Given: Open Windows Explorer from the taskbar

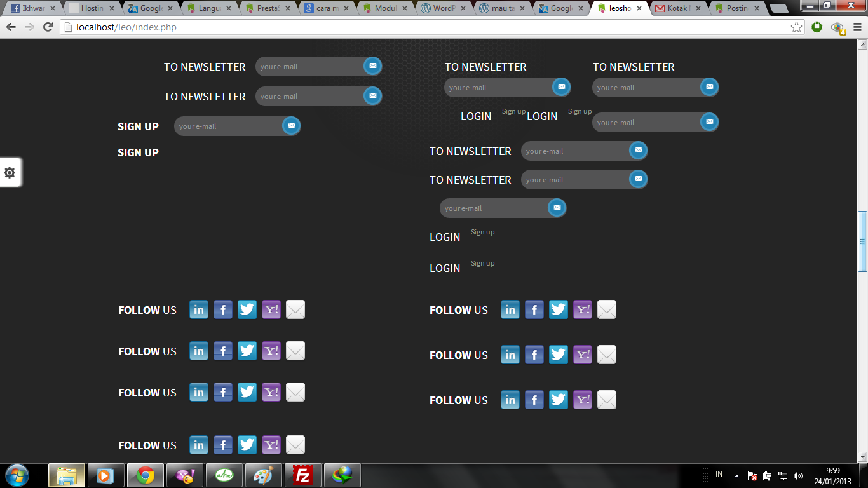Looking at the screenshot, I should click(x=67, y=475).
